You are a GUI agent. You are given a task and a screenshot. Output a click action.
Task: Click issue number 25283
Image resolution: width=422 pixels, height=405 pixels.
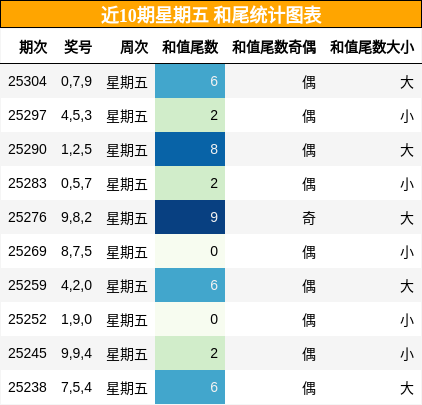click(27, 183)
